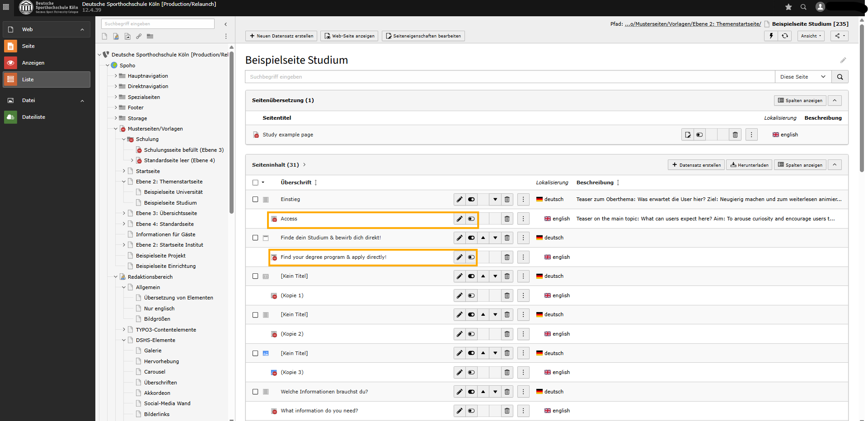This screenshot has height=421, width=868.
Task: Delete the 'Access' record via trash icon
Action: click(507, 219)
